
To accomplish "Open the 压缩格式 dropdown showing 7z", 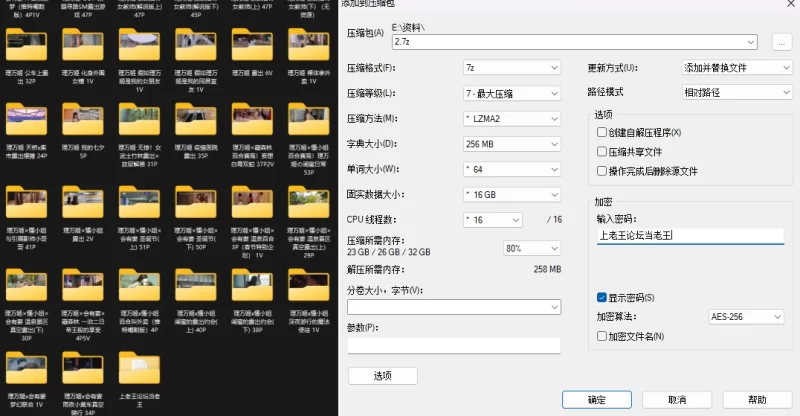I will click(x=512, y=67).
